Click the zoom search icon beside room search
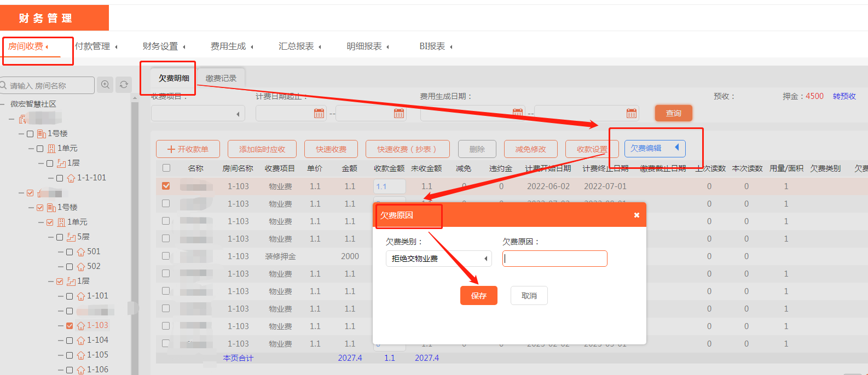The height and width of the screenshot is (375, 868). 105,85
